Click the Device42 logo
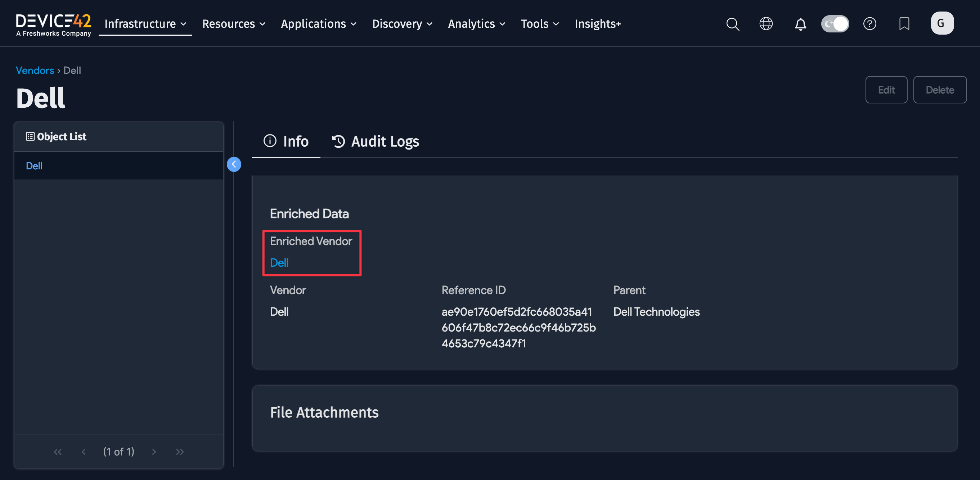980x480 pixels. point(53,25)
